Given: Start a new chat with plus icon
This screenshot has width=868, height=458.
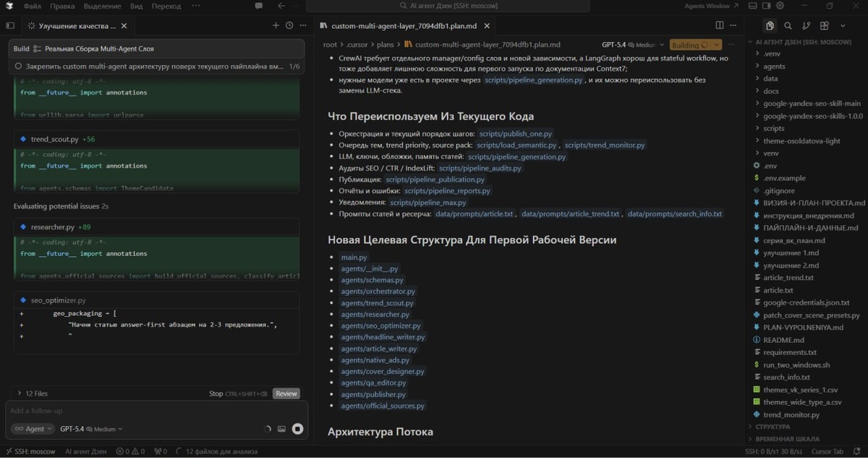Looking at the screenshot, I should [276, 25].
